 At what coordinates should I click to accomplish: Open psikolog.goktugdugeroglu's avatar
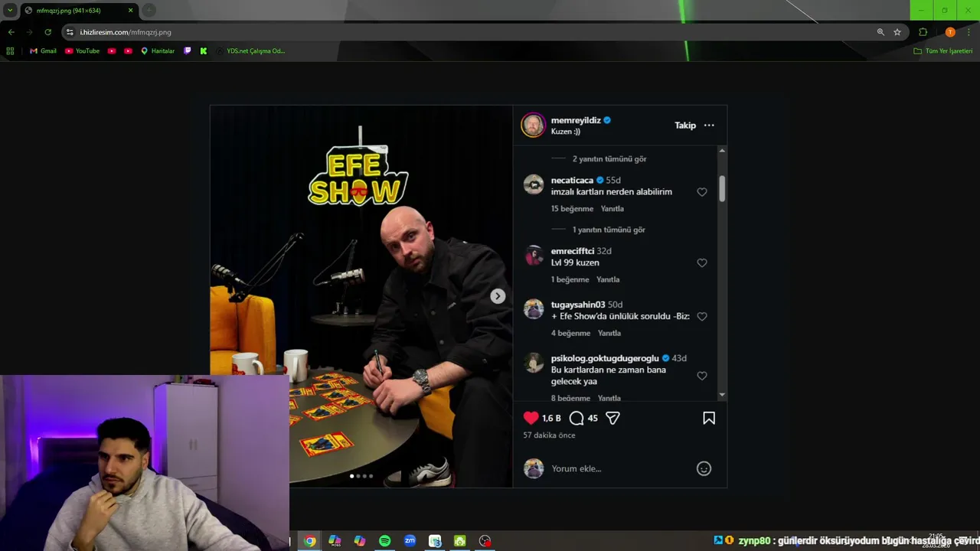point(534,363)
